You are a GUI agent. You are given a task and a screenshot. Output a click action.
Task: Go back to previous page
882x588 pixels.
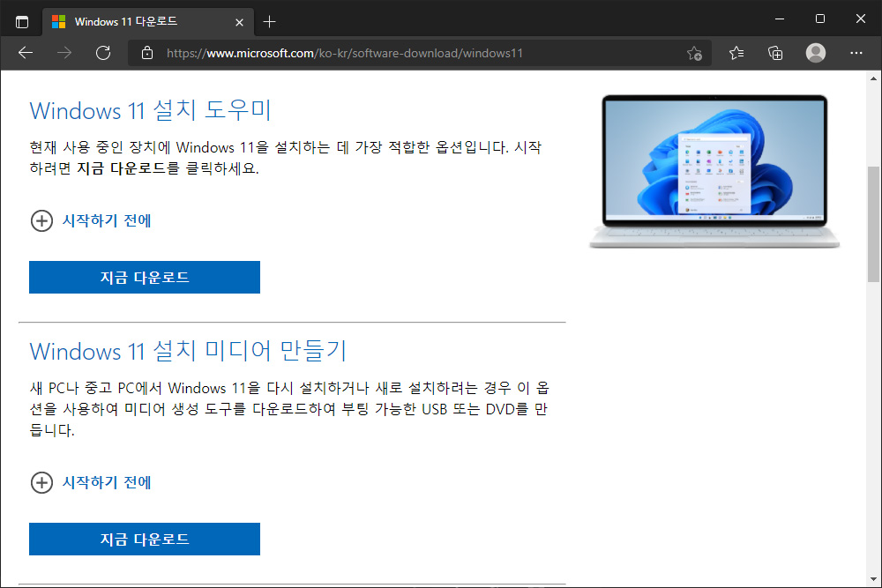coord(26,53)
